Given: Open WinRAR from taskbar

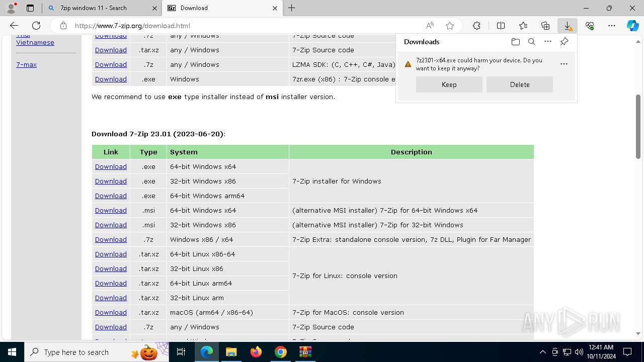Looking at the screenshot, I should (305, 352).
